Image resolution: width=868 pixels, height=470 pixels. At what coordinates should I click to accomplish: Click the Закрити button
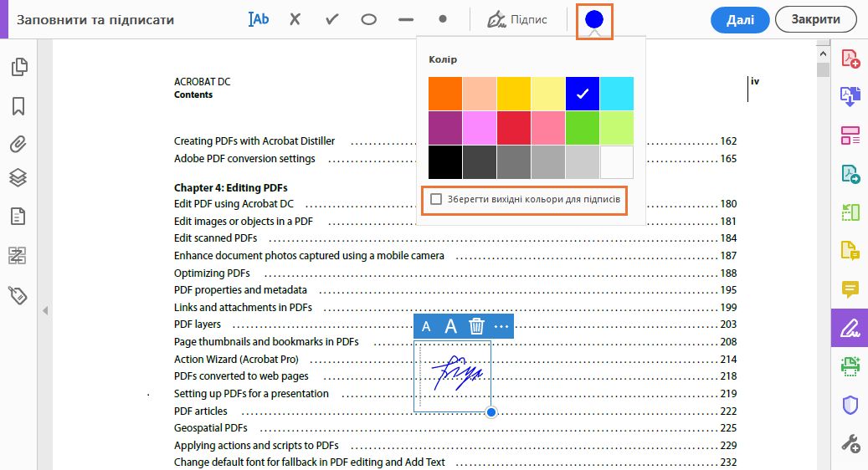point(815,19)
